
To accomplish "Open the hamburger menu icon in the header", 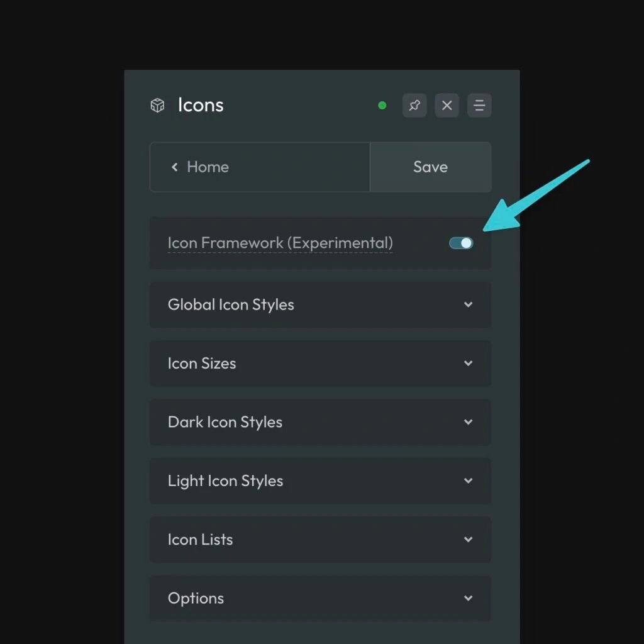I will pos(479,106).
